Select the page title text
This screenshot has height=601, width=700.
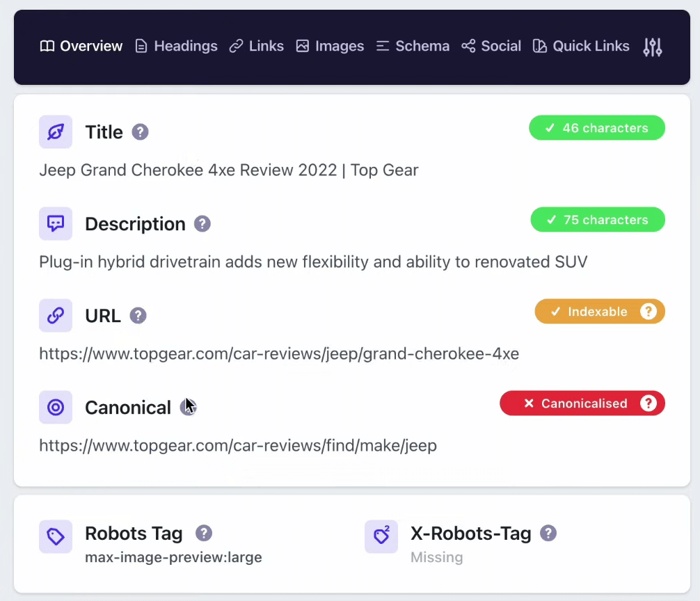tap(229, 170)
